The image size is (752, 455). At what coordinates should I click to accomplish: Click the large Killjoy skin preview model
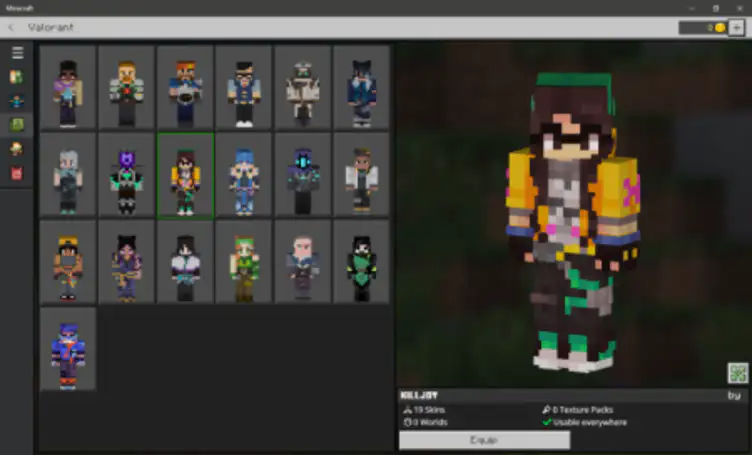573,223
